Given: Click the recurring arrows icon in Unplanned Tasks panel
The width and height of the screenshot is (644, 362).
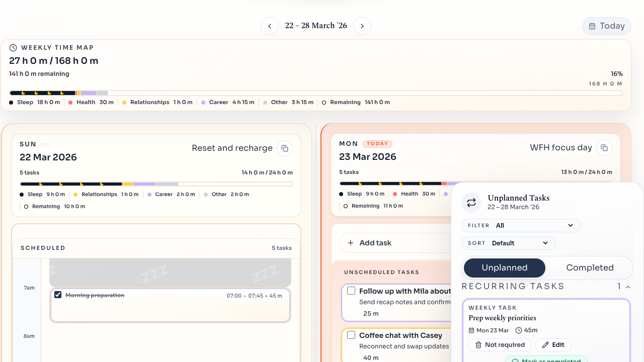Looking at the screenshot, I should (471, 202).
